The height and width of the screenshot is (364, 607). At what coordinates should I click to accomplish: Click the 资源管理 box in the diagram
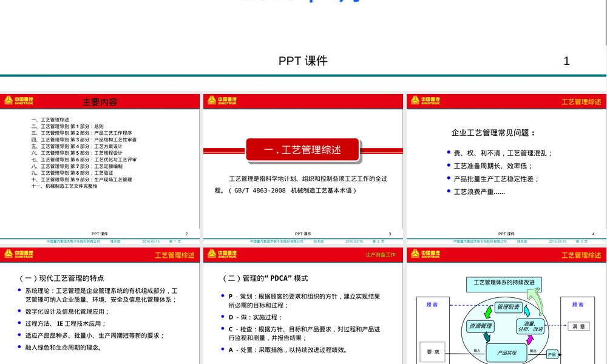[x=480, y=326]
